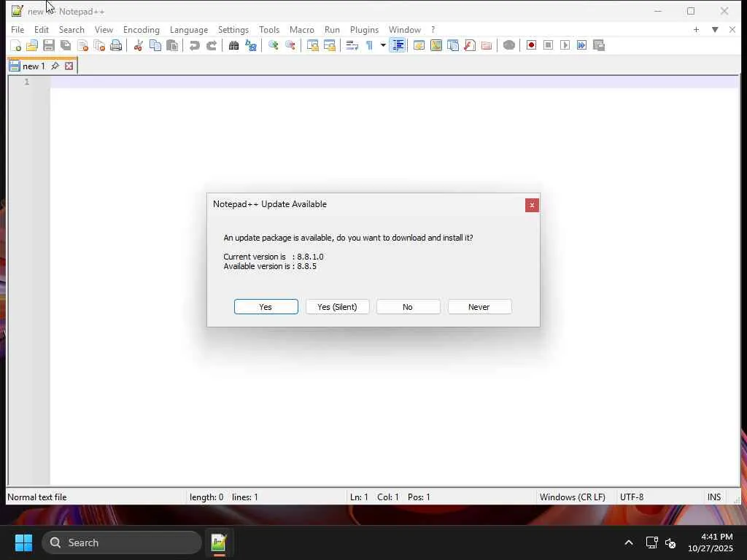Open the Search menu
This screenshot has width=747, height=560.
[x=71, y=29]
